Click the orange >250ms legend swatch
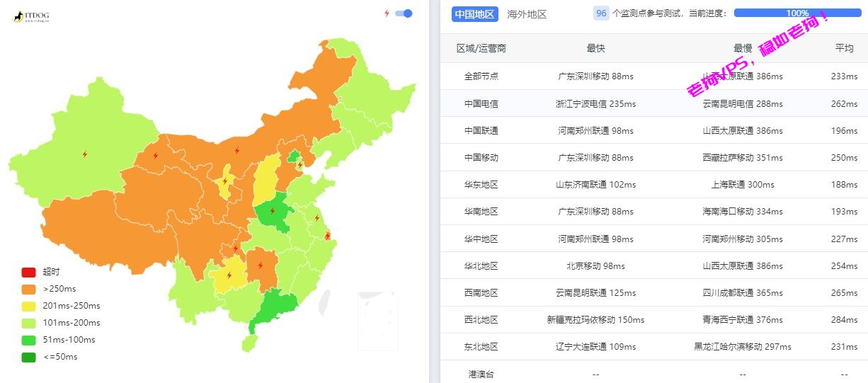This screenshot has height=383, width=868. click(28, 289)
